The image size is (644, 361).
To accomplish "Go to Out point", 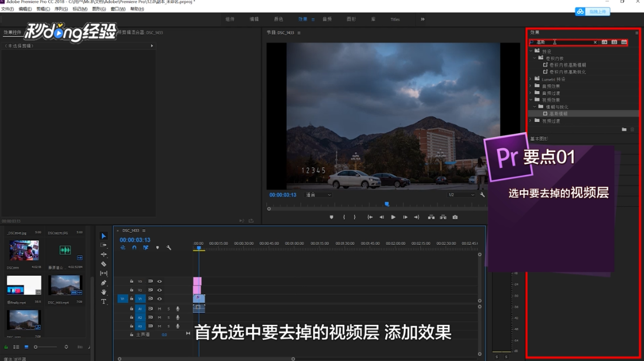I will [417, 217].
